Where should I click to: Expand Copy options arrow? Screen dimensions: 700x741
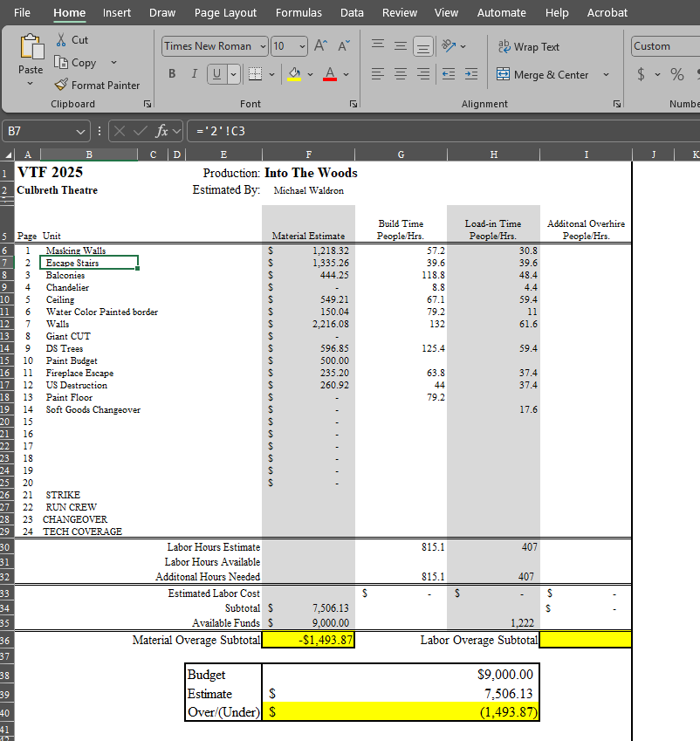(x=113, y=62)
